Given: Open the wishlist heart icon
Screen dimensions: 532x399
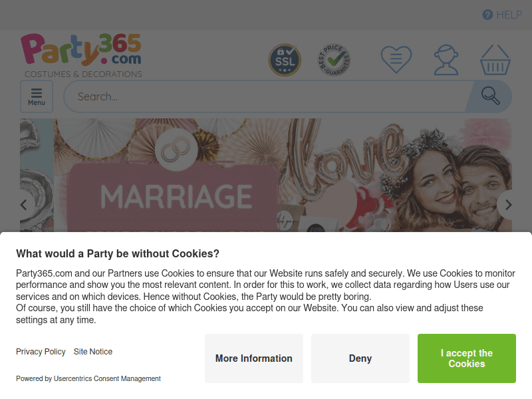Looking at the screenshot, I should pyautogui.click(x=395, y=59).
